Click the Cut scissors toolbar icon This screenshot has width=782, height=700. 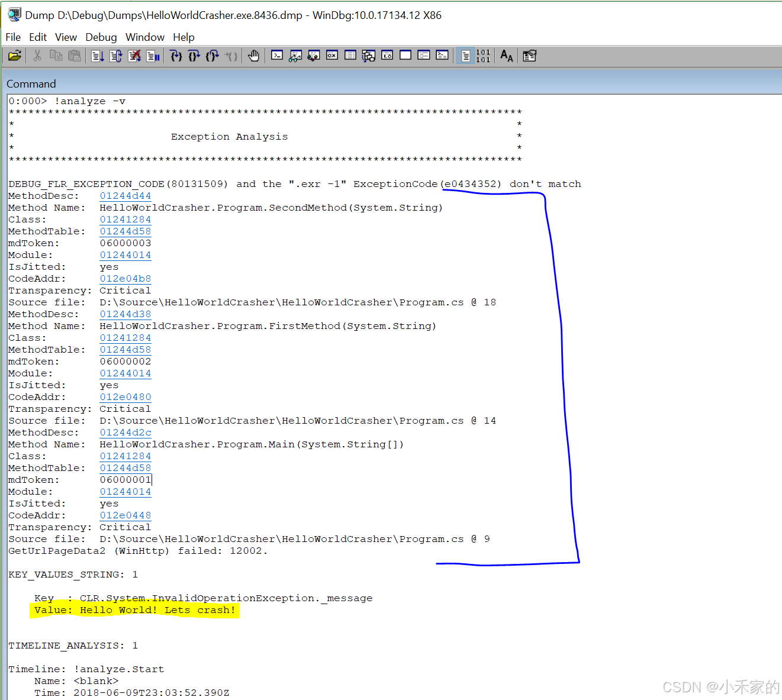point(37,56)
